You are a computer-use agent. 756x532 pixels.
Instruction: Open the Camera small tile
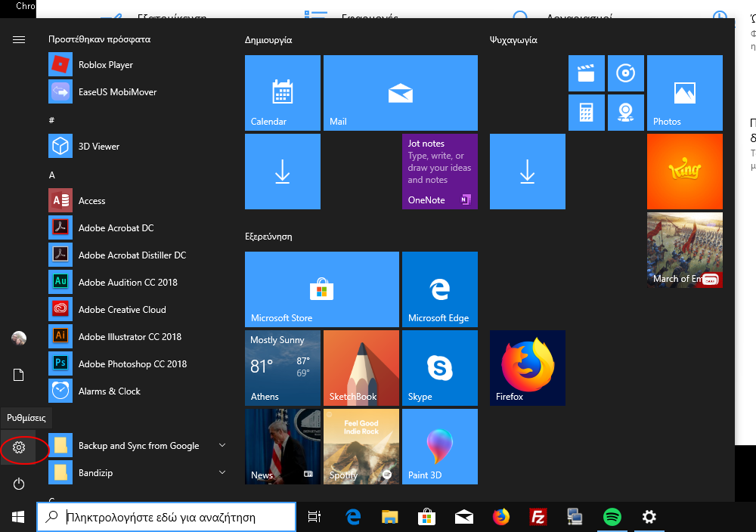tap(625, 113)
